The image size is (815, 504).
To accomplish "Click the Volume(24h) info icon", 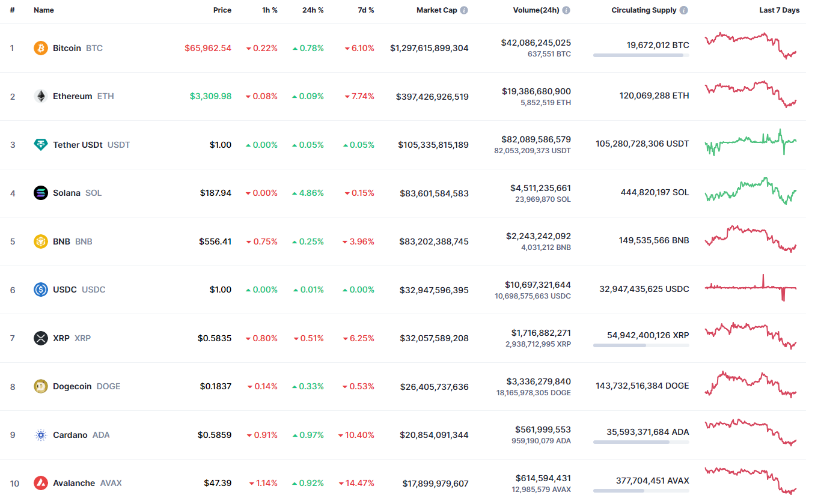I will tap(566, 10).
